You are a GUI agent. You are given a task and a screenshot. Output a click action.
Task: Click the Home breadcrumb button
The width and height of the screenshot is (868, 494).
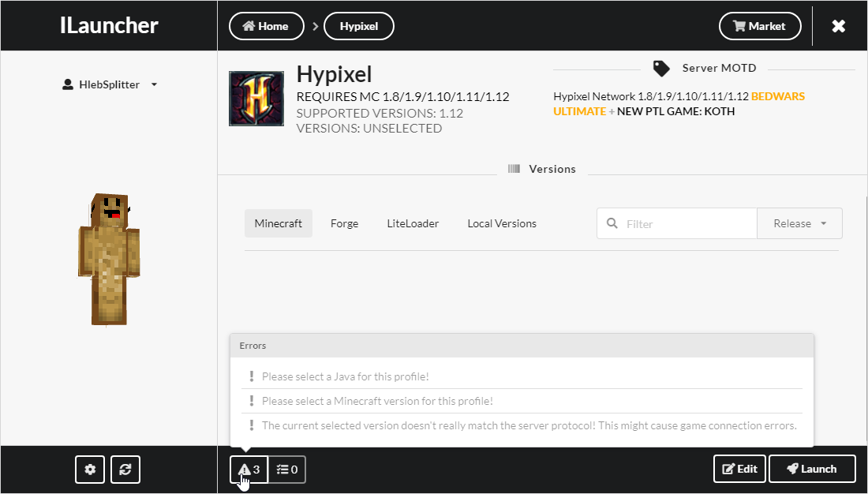(x=266, y=25)
